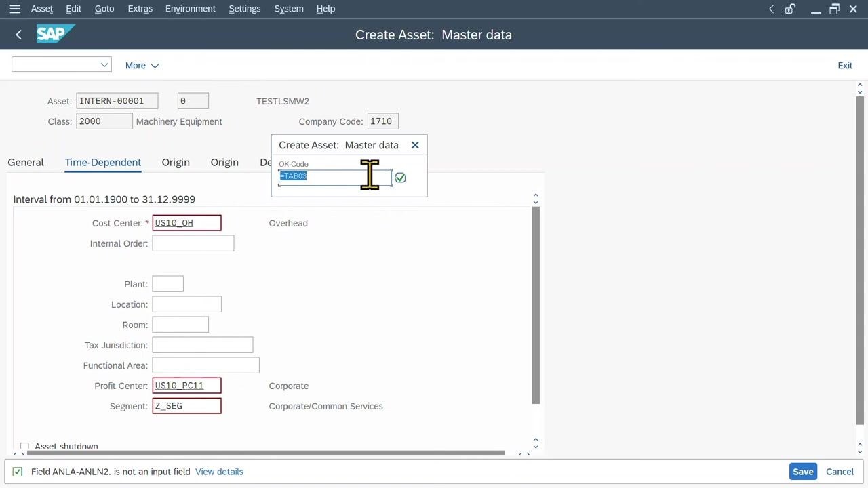Viewport: 868px width, 488px height.
Task: Click the Exit button
Action: [845, 66]
